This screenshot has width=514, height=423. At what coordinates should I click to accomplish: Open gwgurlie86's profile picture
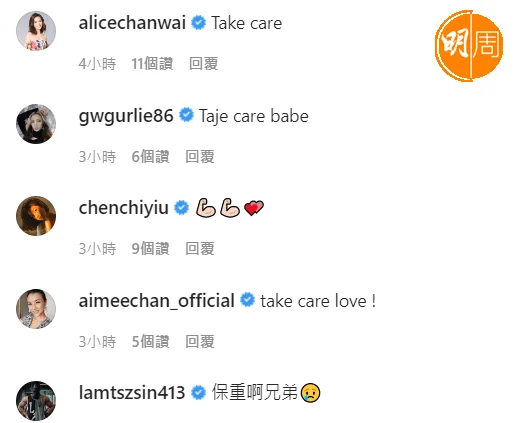coord(36,124)
